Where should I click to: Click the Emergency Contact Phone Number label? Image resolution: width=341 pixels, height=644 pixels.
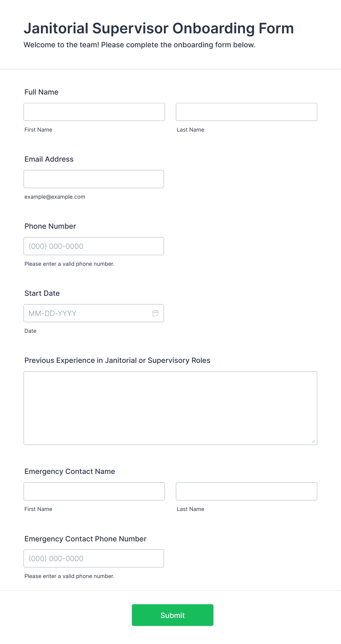[85, 539]
